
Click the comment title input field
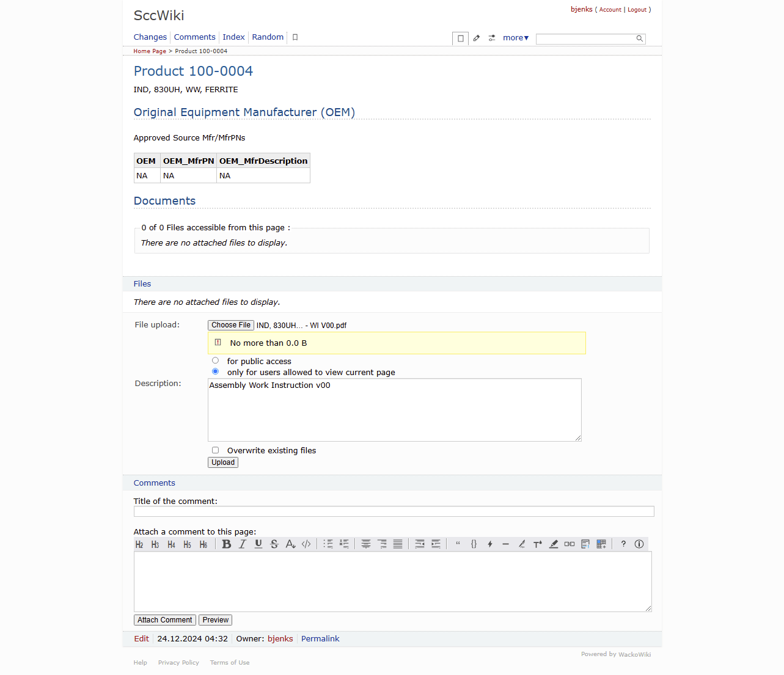(x=394, y=511)
